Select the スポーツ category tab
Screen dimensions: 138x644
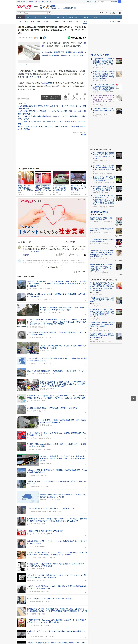coord(56,21)
